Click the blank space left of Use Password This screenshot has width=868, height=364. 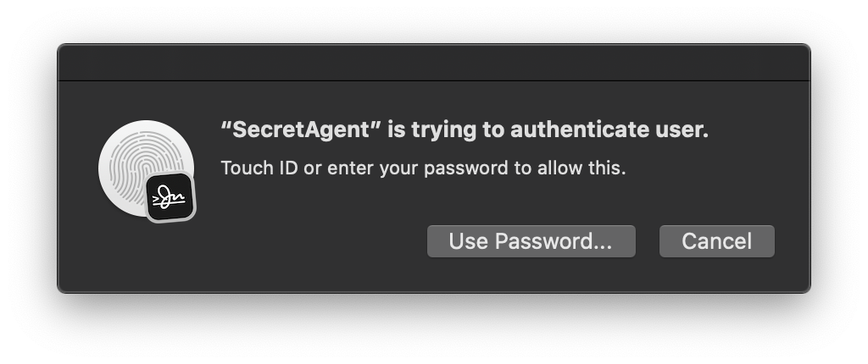322,241
